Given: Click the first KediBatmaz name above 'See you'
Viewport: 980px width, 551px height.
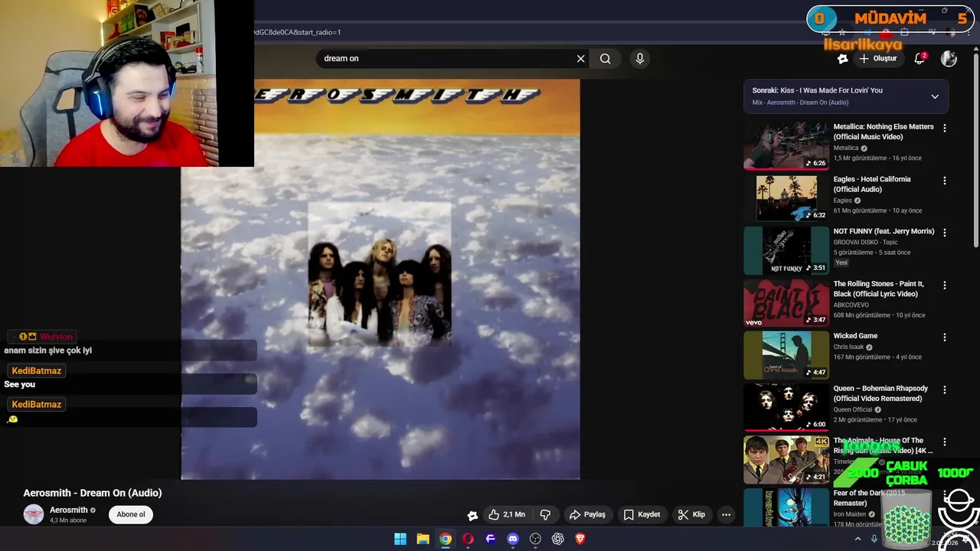Looking at the screenshot, I should [36, 370].
